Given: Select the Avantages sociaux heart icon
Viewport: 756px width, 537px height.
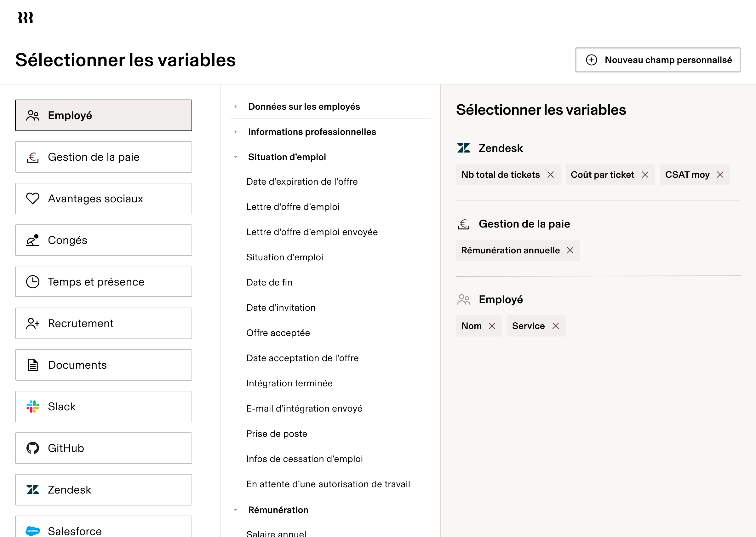Looking at the screenshot, I should (32, 199).
